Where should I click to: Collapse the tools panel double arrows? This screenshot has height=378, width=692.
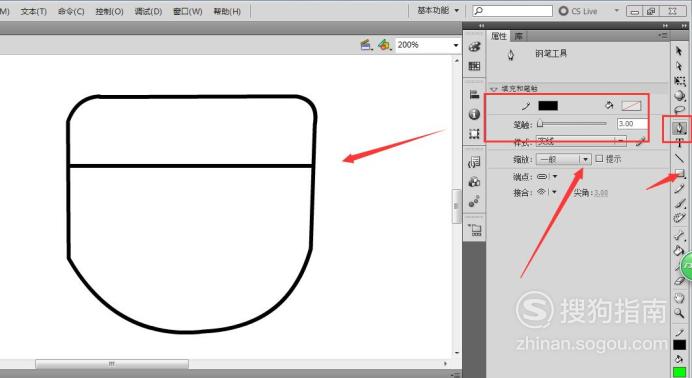(684, 26)
